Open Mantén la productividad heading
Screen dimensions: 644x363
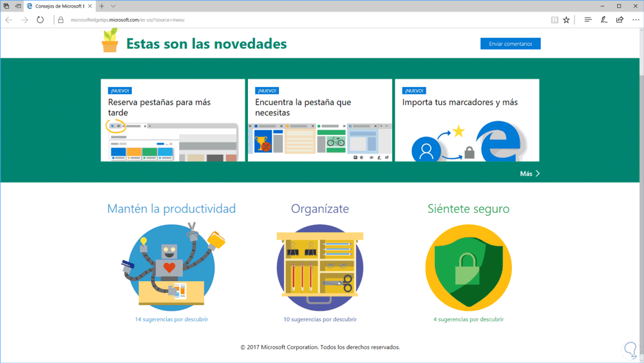coord(171,208)
